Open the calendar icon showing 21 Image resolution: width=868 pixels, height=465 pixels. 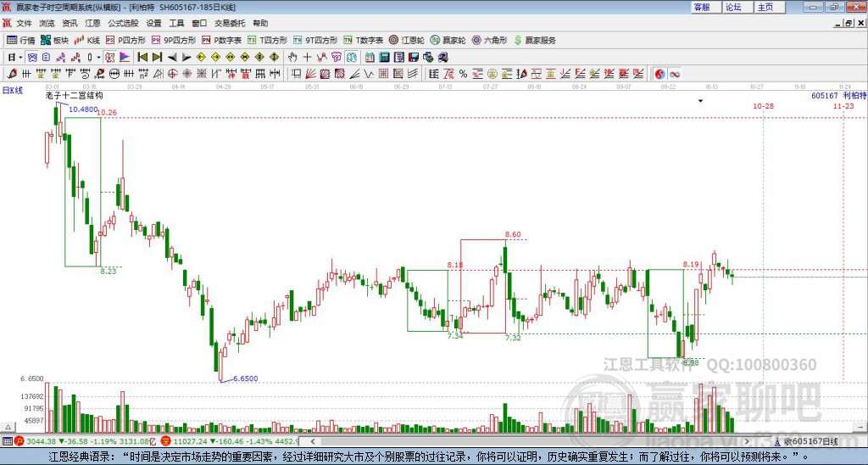[370, 57]
